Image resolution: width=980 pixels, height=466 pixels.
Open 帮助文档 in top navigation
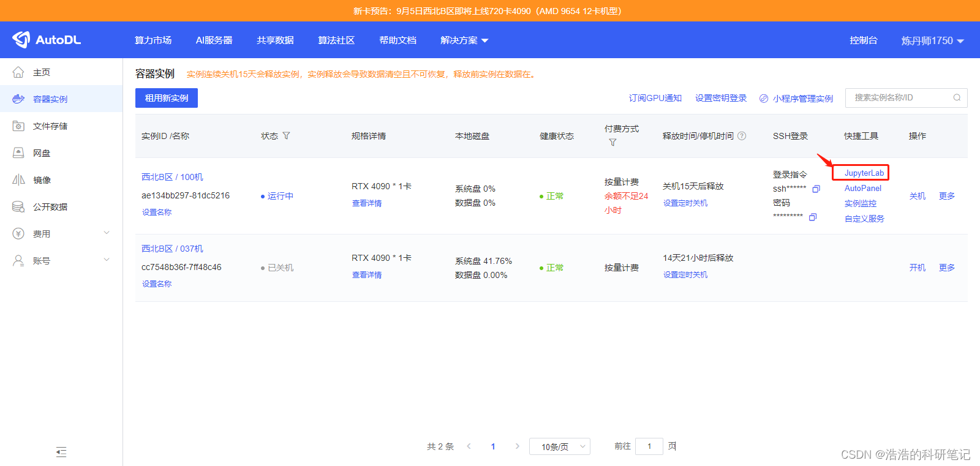(398, 40)
